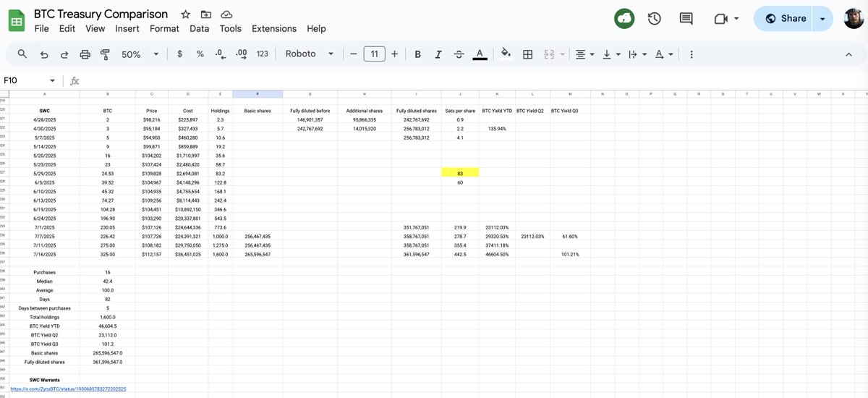The image size is (868, 398).
Task: Open horizontal align dropdown
Action: [x=584, y=54]
